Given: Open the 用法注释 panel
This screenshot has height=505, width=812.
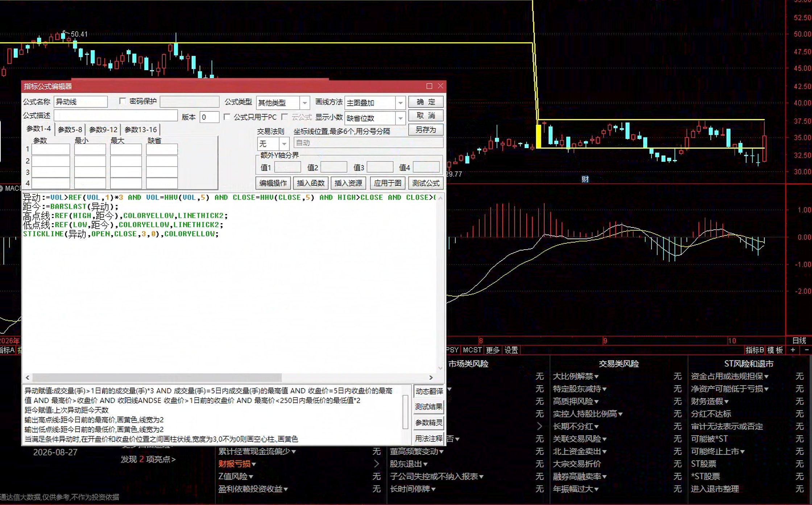Looking at the screenshot, I should (x=429, y=439).
